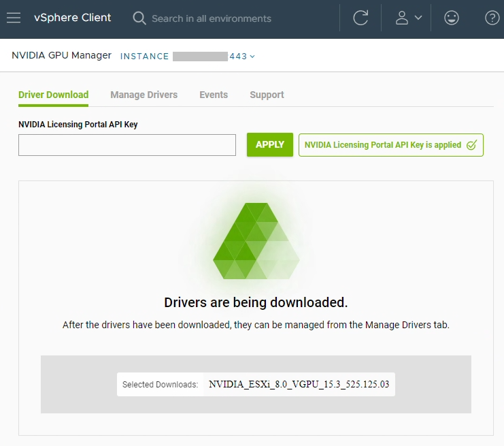The height and width of the screenshot is (446, 504).
Task: Open the smiley feedback icon
Action: [x=451, y=18]
